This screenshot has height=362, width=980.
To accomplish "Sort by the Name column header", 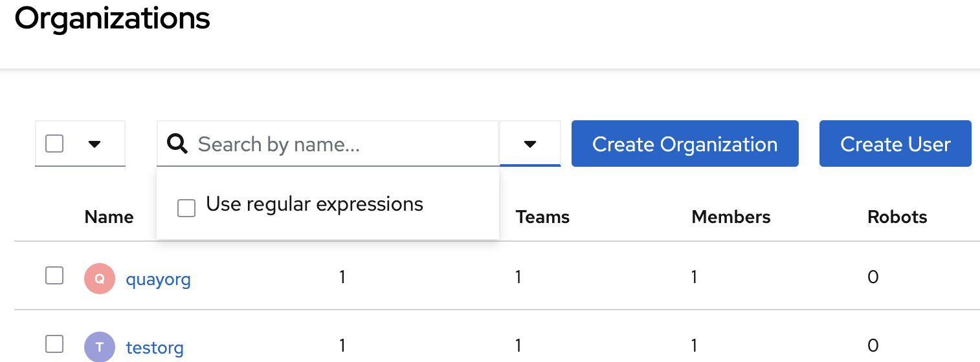I will (109, 217).
